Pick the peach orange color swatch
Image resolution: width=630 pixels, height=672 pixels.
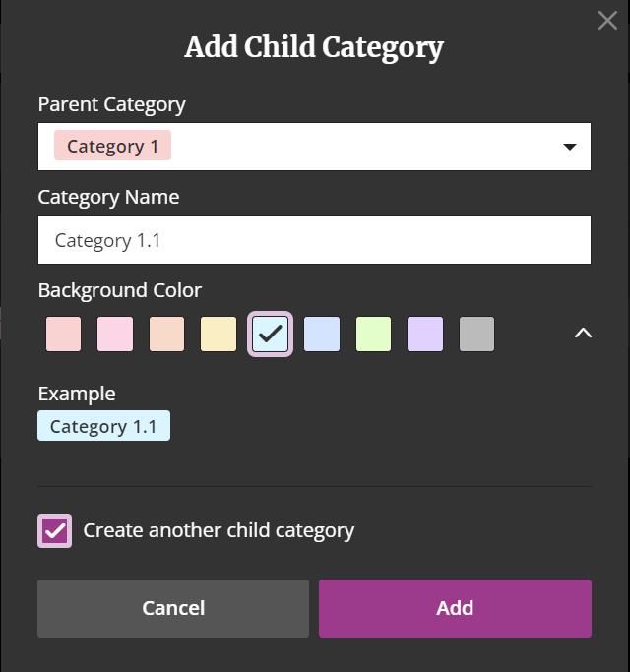pos(166,334)
